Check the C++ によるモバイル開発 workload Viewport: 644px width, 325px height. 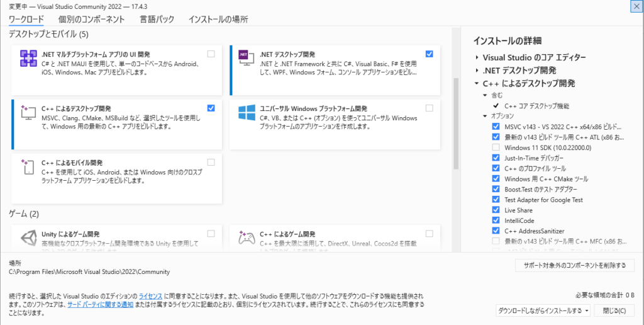tap(211, 162)
